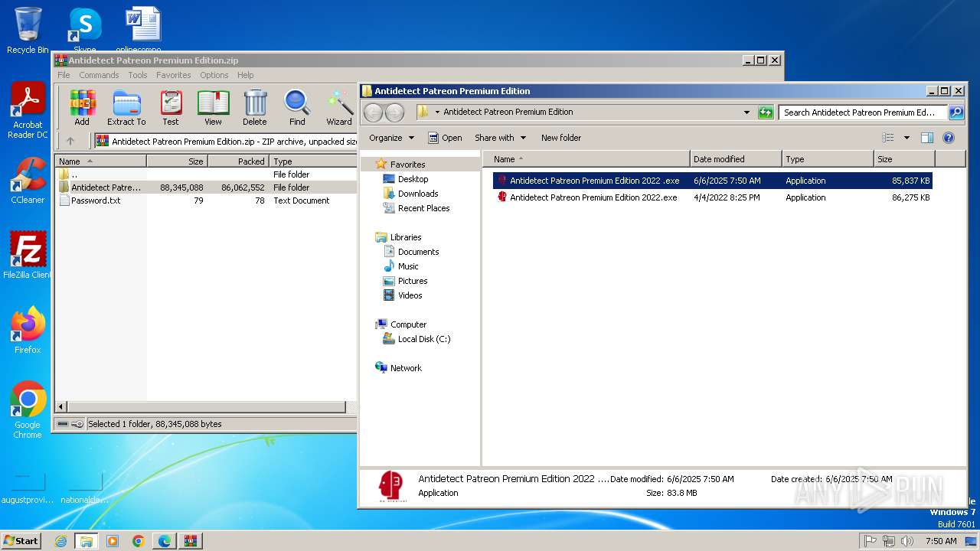Select Recent Places in Favorites

(x=423, y=208)
